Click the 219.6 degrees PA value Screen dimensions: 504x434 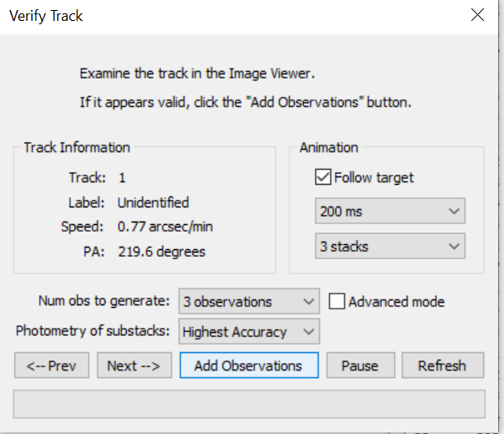[161, 251]
